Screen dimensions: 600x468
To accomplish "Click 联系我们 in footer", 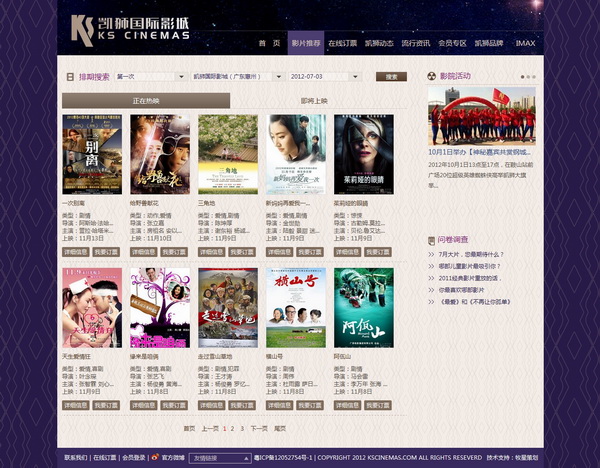I will (75, 458).
